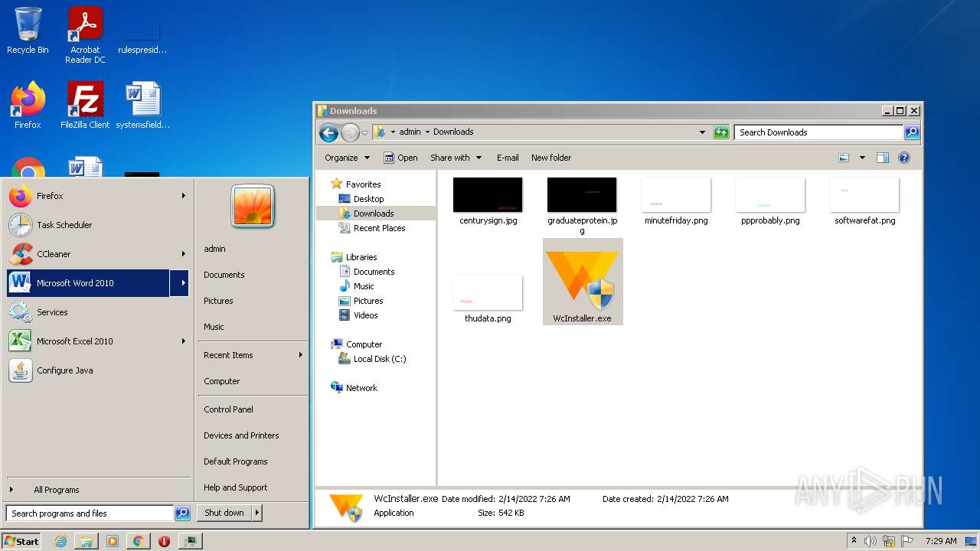This screenshot has width=980, height=551.
Task: Click E-mail in the Explorer toolbar
Action: pyautogui.click(x=508, y=158)
